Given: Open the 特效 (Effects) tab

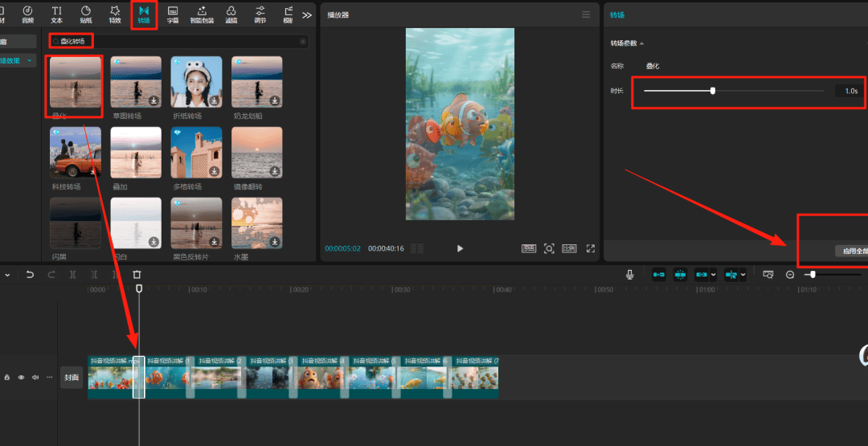Looking at the screenshot, I should [x=115, y=14].
